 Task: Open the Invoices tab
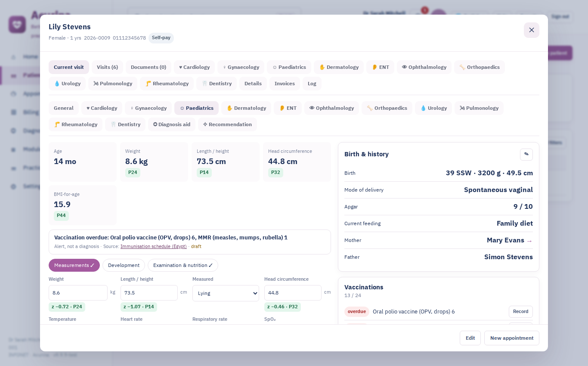pos(285,84)
